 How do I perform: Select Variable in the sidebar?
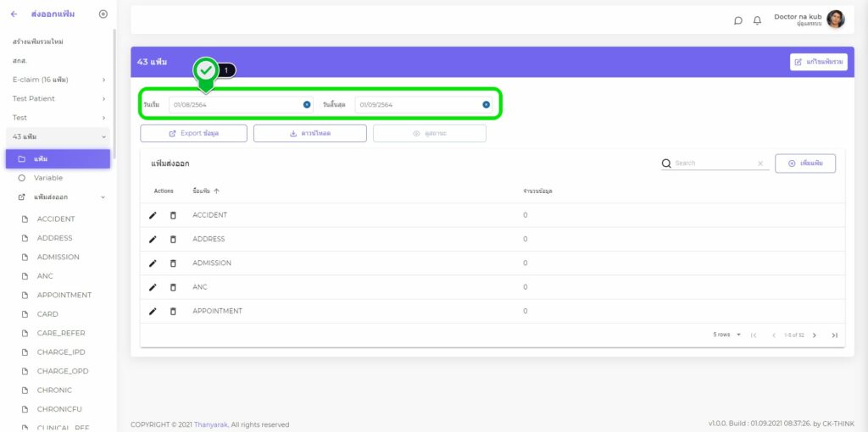[48, 178]
